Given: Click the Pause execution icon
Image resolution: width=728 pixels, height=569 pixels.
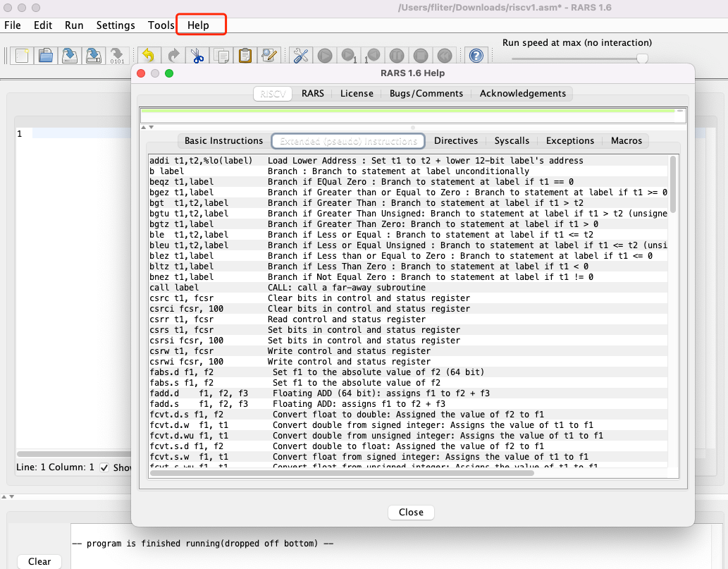Looking at the screenshot, I should point(397,56).
